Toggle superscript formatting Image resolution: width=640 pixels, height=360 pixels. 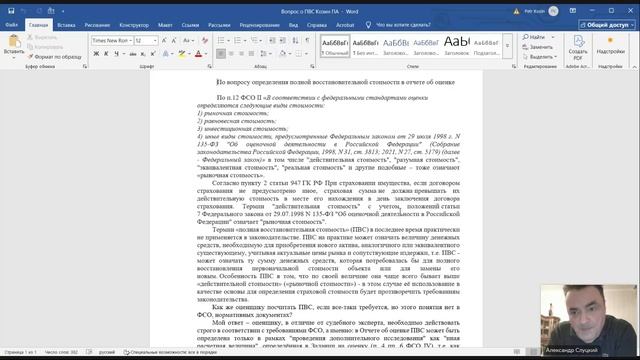[x=153, y=54]
